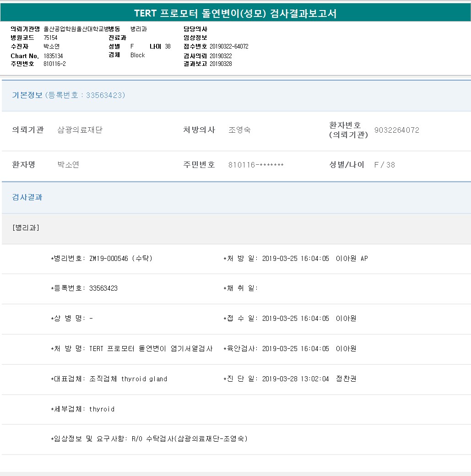Select hospital code value 75154

tap(50, 38)
